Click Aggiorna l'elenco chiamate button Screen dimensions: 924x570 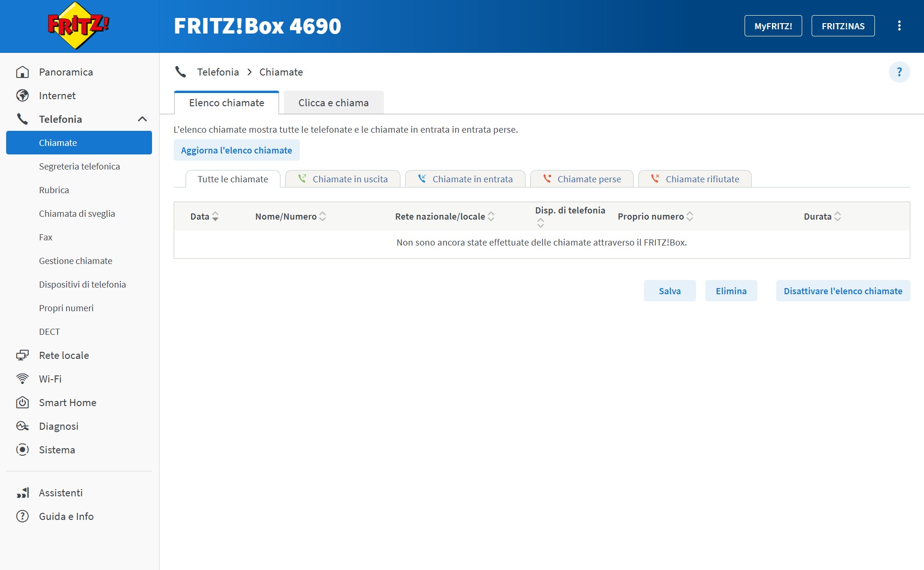[237, 150]
